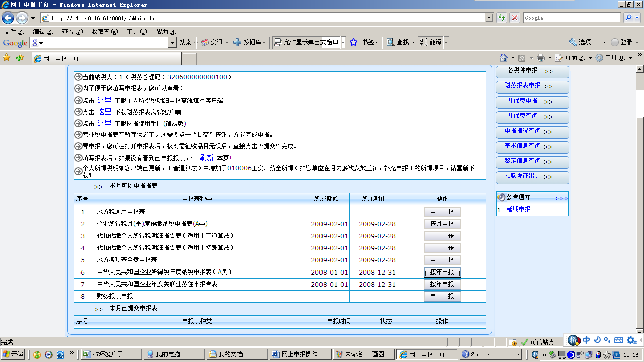The width and height of the screenshot is (644, 362).
Task: Click the Stop loading red X icon
Action: coord(514,18)
